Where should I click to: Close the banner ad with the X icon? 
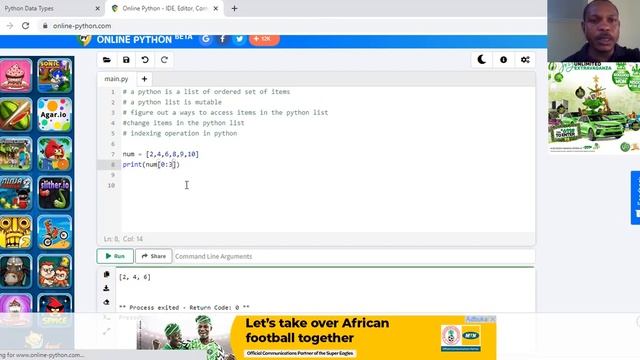click(x=493, y=319)
